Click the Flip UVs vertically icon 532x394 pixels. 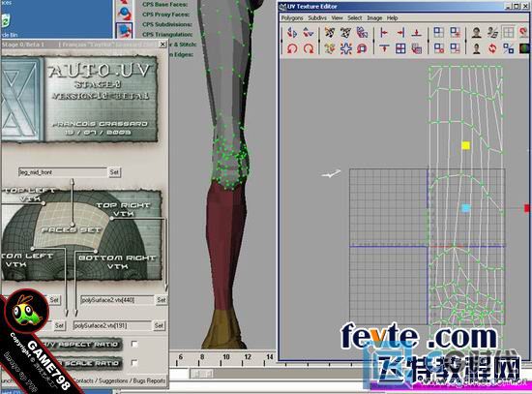pyautogui.click(x=309, y=33)
